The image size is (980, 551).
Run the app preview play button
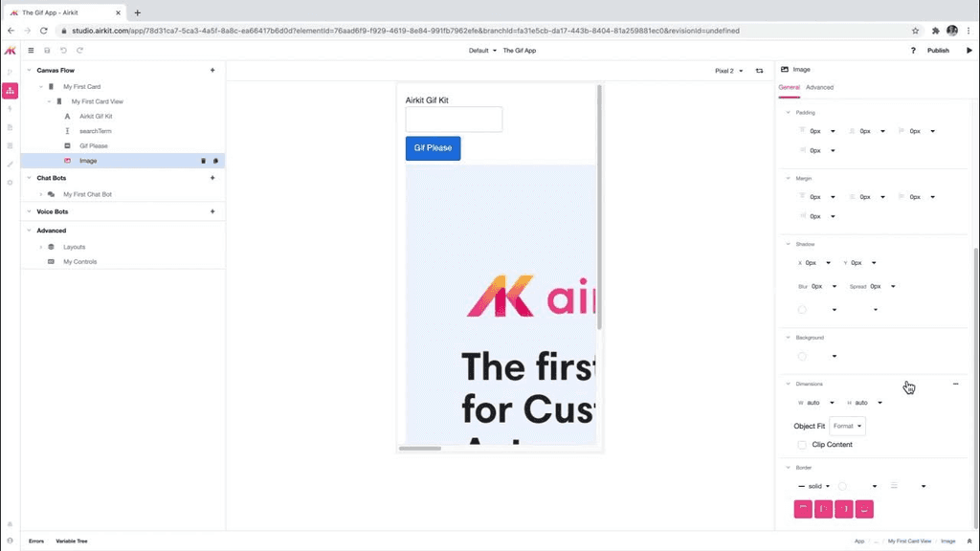[x=969, y=51]
